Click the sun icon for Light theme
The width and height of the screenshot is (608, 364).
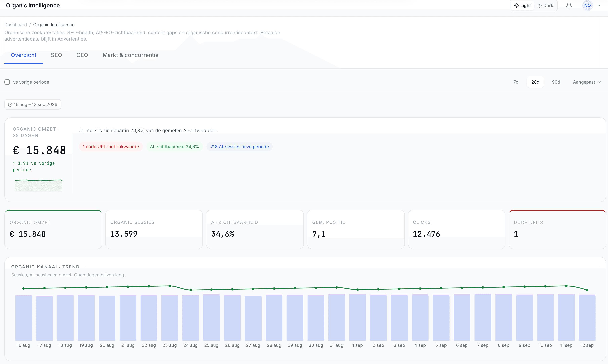pos(516,5)
